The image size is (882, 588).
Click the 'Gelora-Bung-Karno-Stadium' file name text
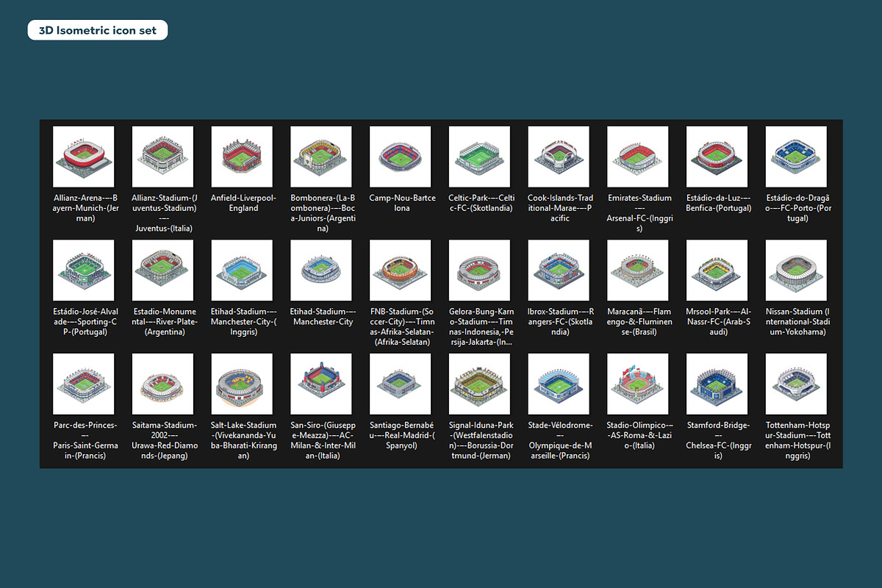click(480, 316)
